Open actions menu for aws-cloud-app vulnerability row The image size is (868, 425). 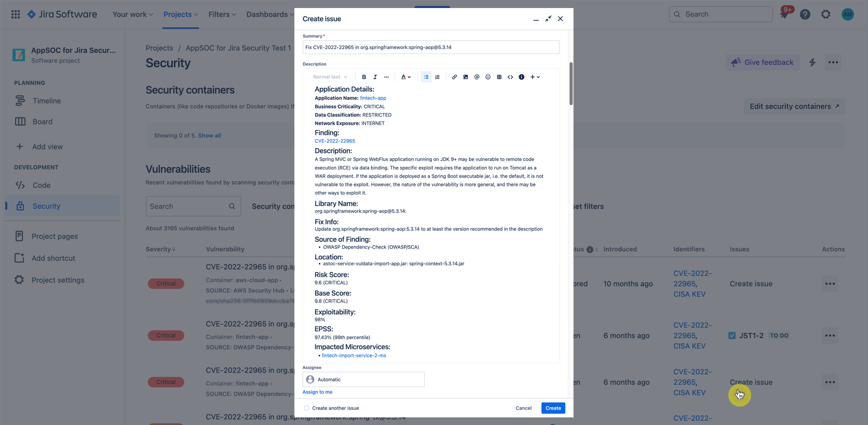pos(830,284)
